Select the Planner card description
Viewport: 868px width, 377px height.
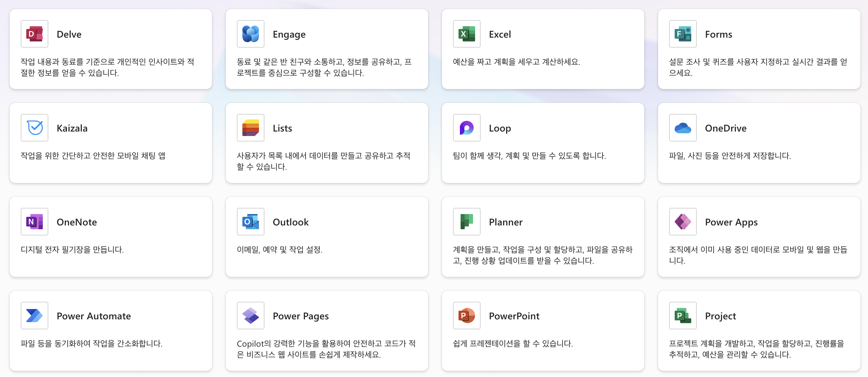click(542, 255)
